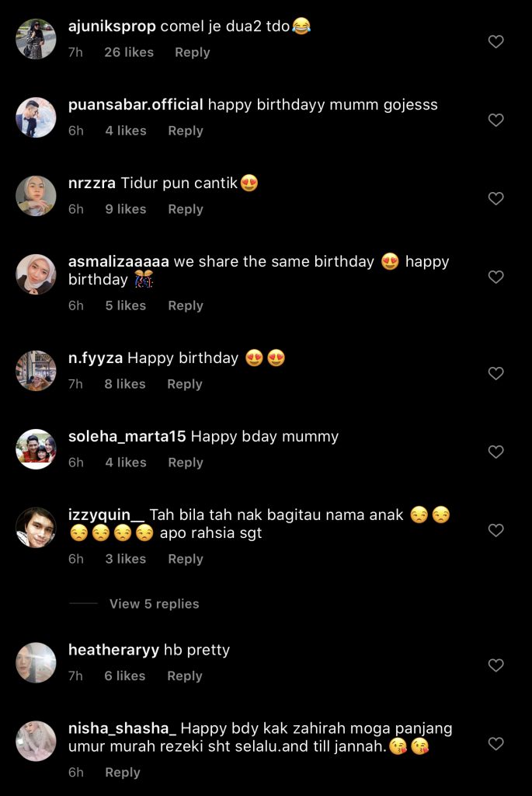Open the 26 likes list for ajuniksprop

pos(128,52)
